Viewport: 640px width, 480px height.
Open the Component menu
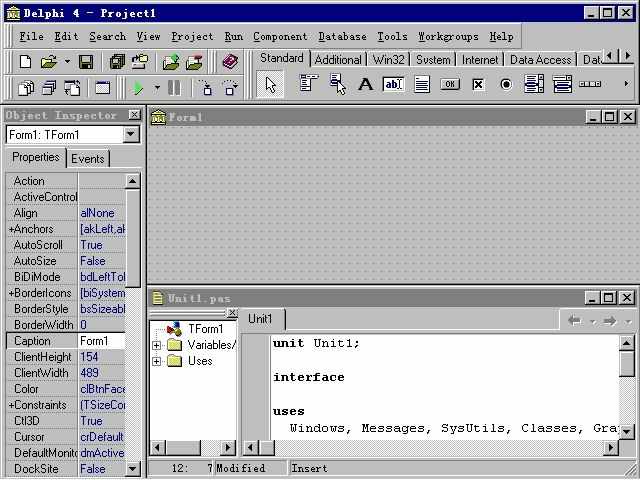click(x=280, y=36)
